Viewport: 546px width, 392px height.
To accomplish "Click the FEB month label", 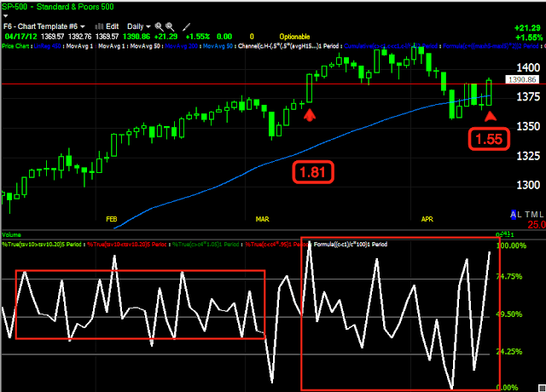I will [112, 219].
